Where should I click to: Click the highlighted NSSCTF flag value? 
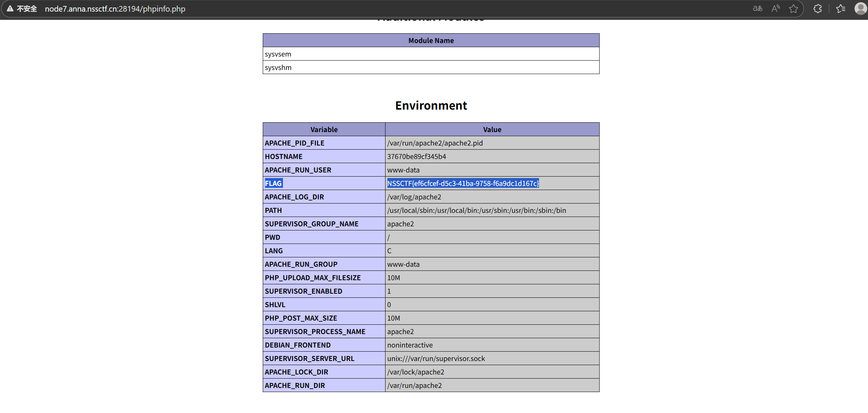[x=463, y=183]
